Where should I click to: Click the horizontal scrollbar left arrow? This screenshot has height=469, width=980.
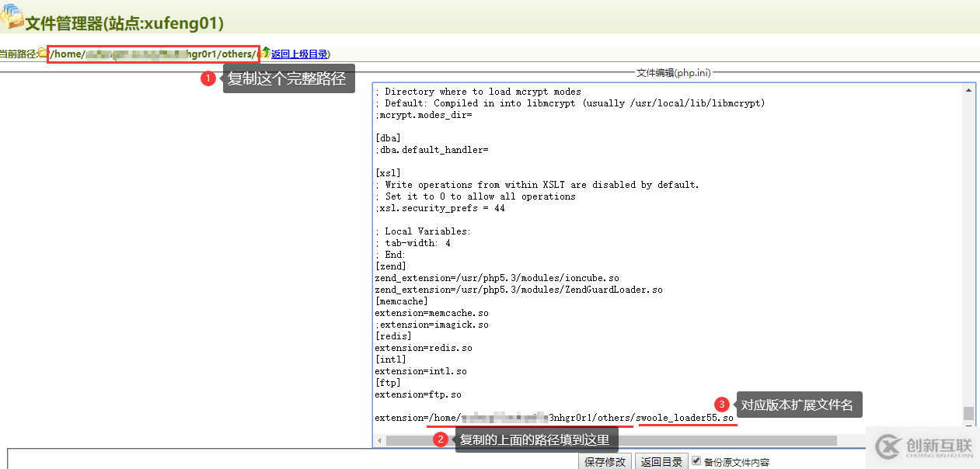[x=379, y=440]
